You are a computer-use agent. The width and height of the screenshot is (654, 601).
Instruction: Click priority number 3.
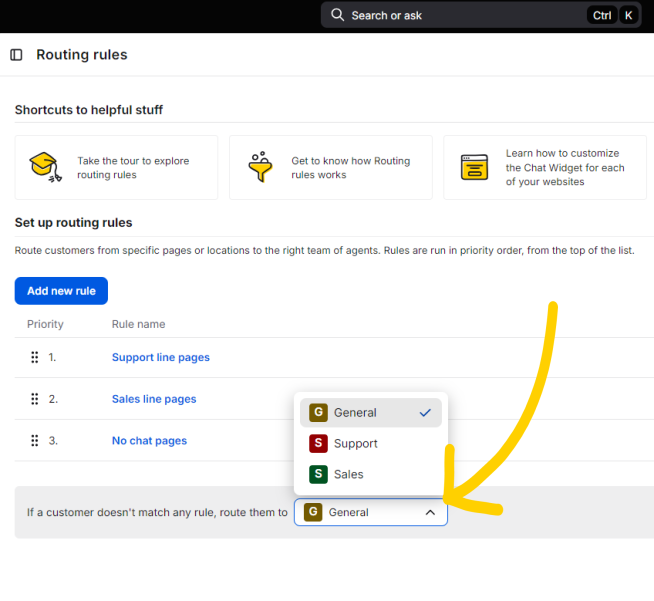(x=53, y=441)
